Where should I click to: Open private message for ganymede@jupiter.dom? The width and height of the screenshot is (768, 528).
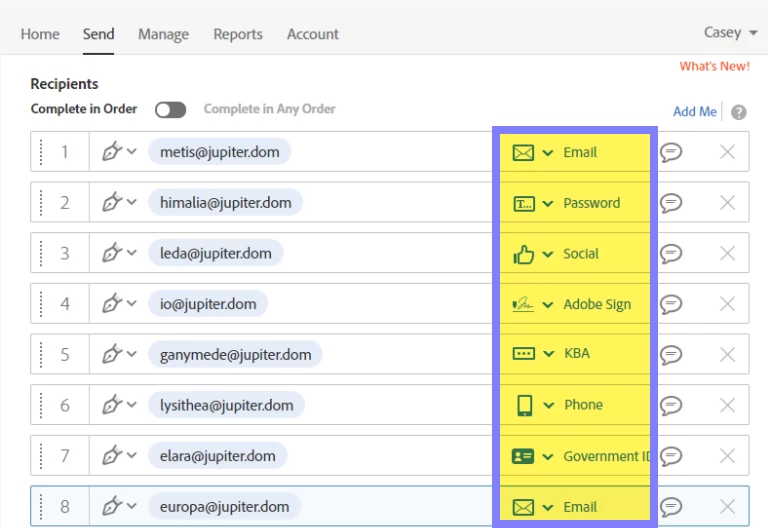pos(671,355)
